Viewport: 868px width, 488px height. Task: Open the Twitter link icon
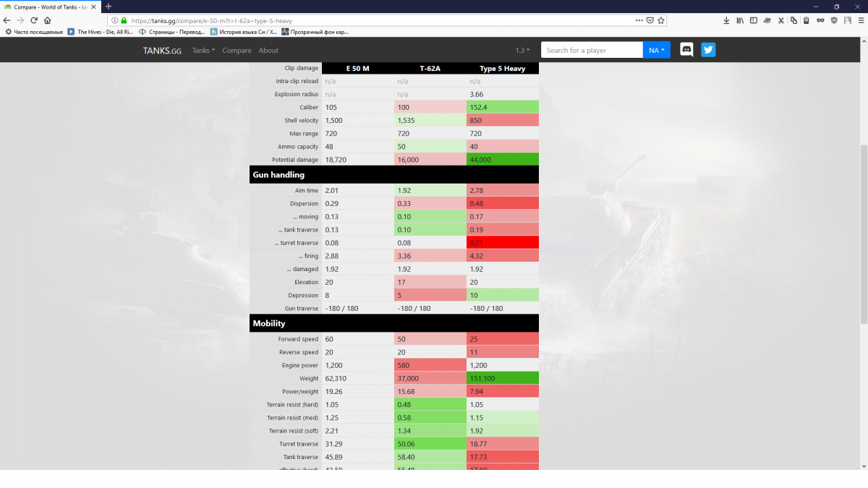point(708,50)
